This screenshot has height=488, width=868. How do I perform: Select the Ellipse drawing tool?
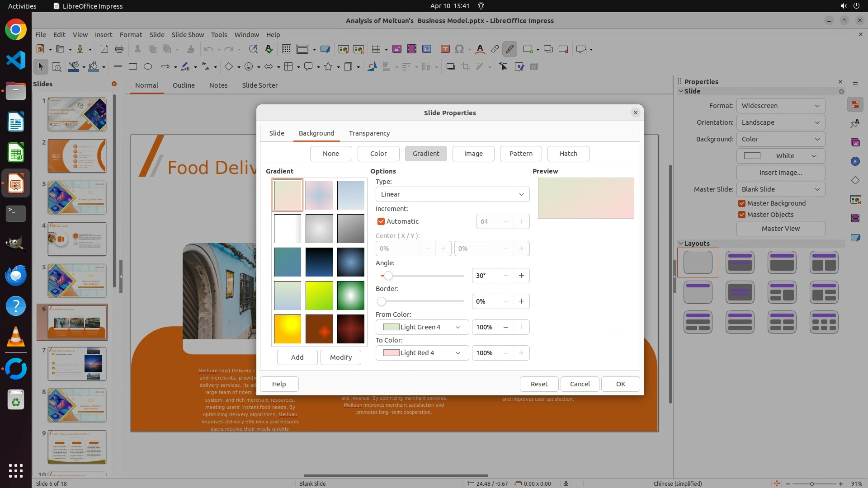click(148, 67)
